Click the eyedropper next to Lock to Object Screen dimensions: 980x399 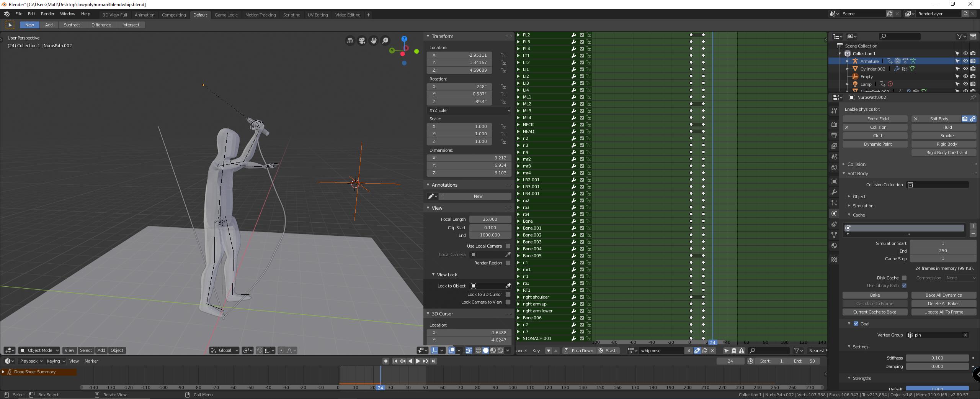click(508, 286)
